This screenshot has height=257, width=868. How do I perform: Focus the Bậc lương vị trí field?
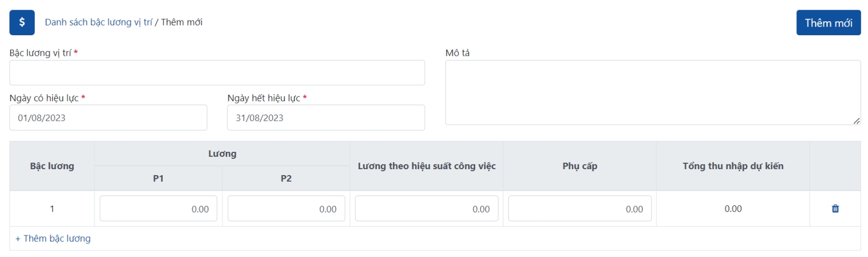click(217, 73)
